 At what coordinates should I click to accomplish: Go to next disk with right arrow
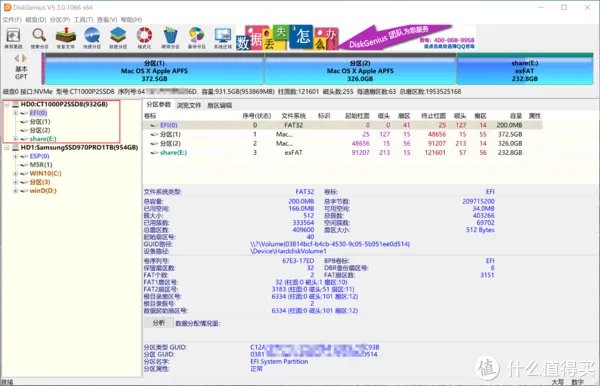click(24, 58)
